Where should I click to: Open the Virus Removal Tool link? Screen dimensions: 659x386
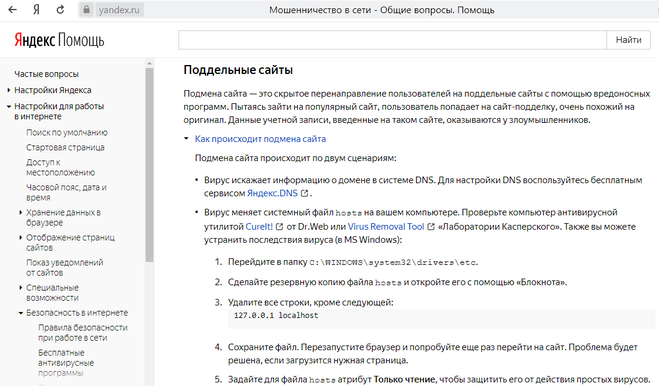pos(386,227)
